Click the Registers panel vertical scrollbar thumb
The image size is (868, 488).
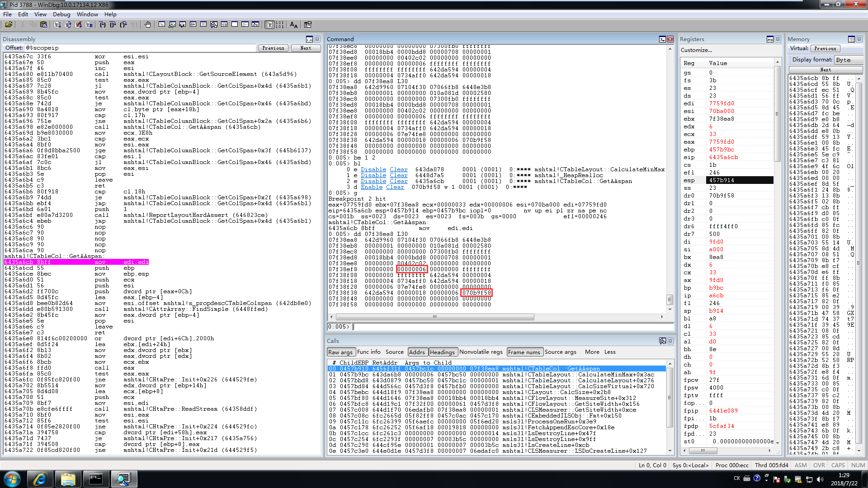[x=778, y=114]
